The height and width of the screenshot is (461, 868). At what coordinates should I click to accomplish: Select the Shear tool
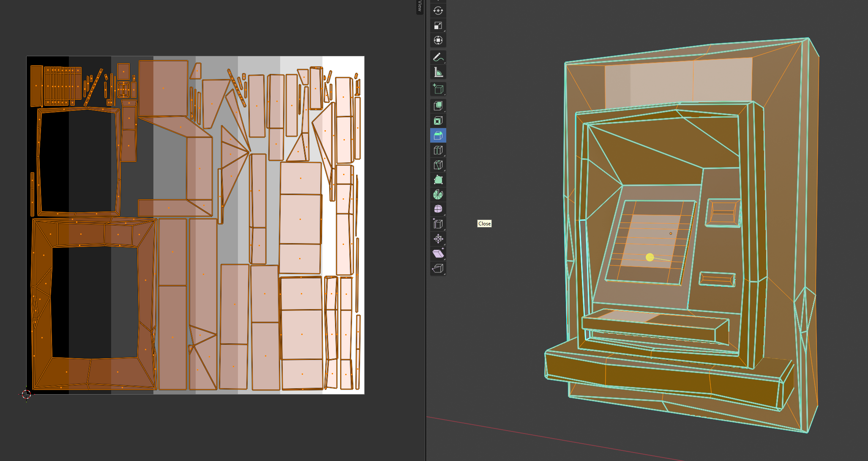438,254
